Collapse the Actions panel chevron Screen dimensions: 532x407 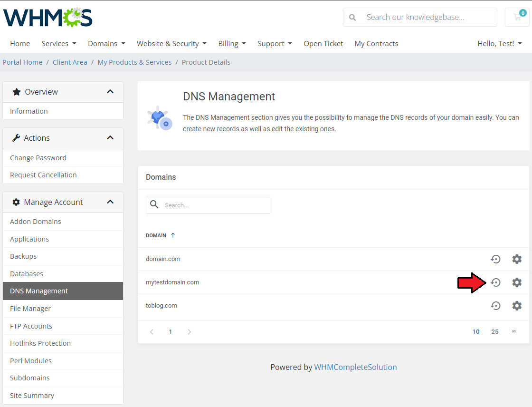click(x=110, y=138)
